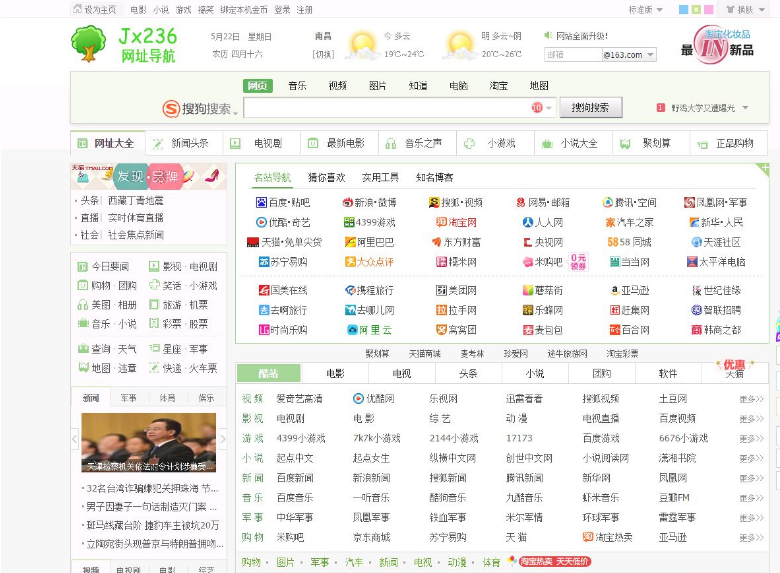
Task: Select the 音乐 search type
Action: point(297,86)
